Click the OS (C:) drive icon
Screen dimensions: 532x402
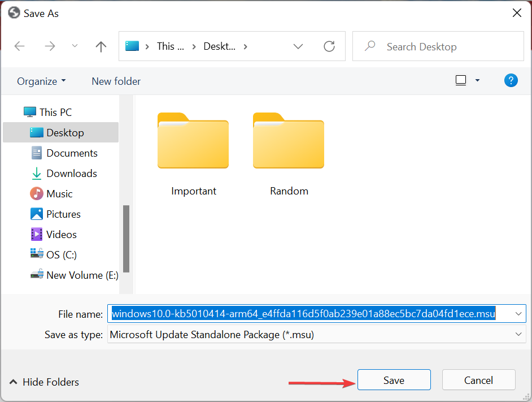coord(37,253)
